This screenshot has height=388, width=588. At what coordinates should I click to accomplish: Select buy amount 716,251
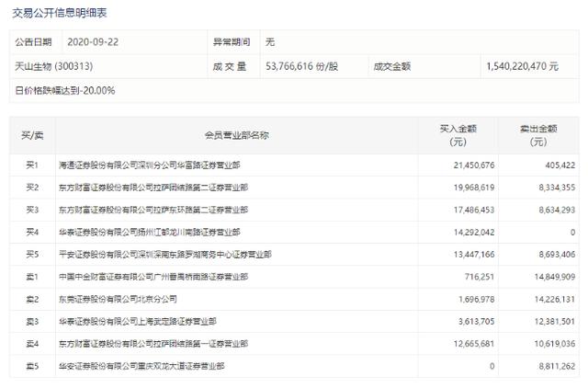[480, 277]
